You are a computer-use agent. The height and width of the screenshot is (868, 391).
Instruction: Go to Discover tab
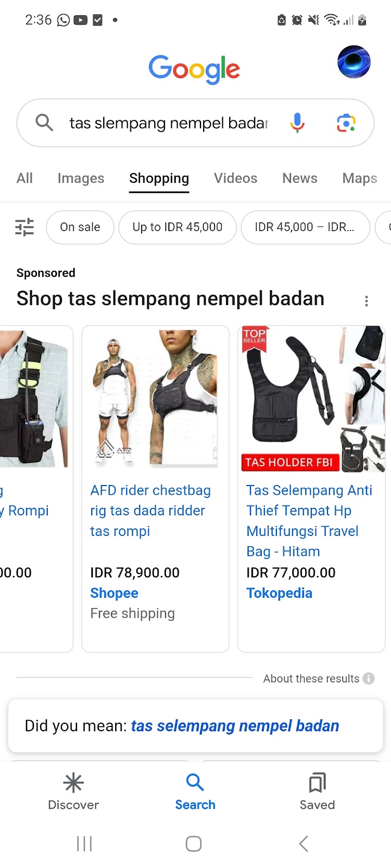tap(73, 792)
